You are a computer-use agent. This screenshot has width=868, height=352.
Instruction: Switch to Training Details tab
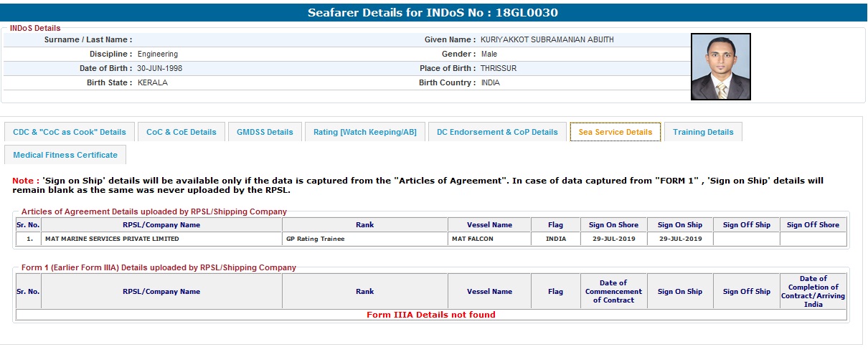click(702, 132)
